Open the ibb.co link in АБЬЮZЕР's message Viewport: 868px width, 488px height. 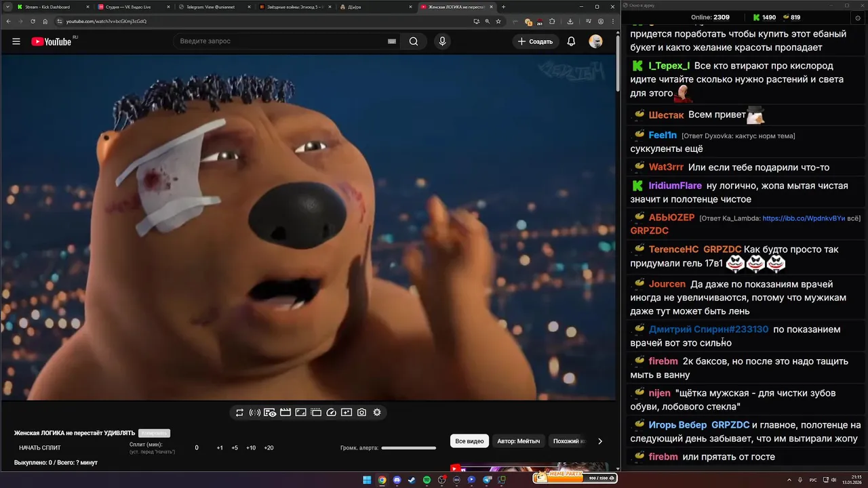coord(804,218)
